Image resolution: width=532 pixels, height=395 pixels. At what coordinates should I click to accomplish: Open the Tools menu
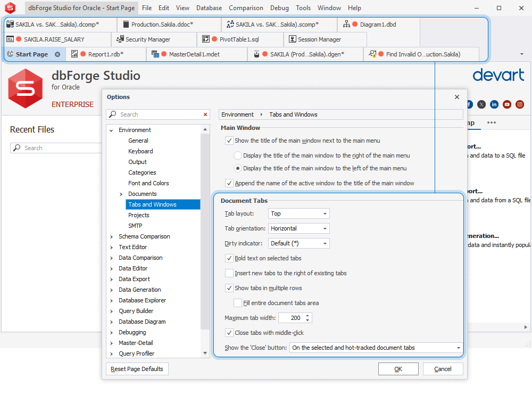click(x=303, y=8)
